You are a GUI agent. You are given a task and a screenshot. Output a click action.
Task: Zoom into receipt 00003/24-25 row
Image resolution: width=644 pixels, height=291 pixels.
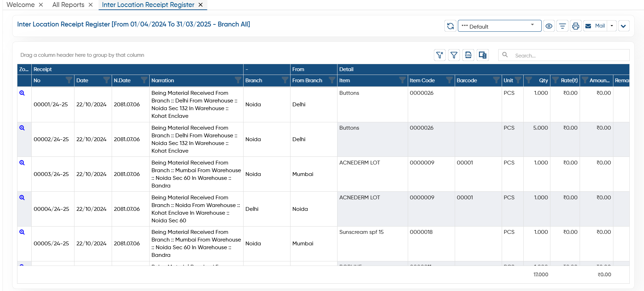click(x=22, y=163)
